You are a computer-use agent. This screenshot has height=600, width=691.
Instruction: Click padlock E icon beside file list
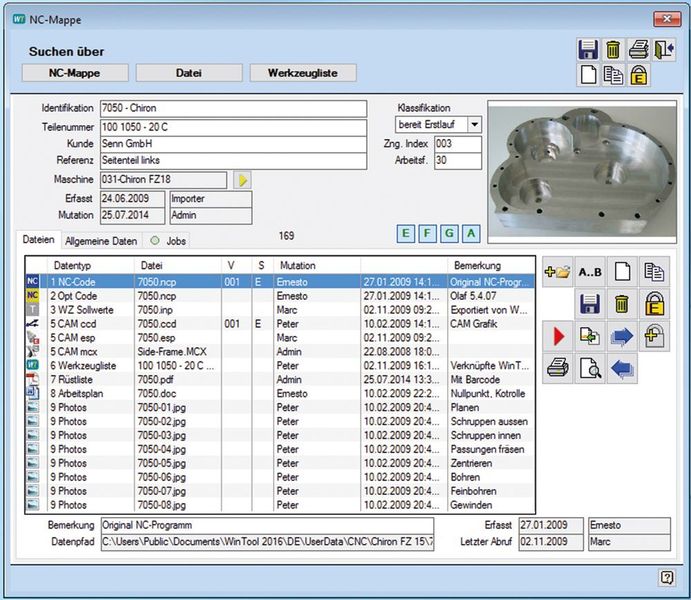[654, 304]
